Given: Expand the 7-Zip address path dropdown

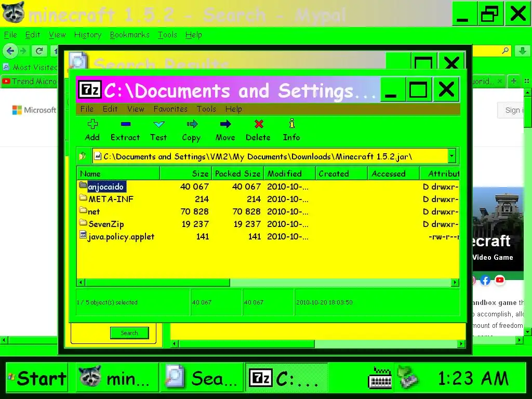Looking at the screenshot, I should tap(451, 156).
